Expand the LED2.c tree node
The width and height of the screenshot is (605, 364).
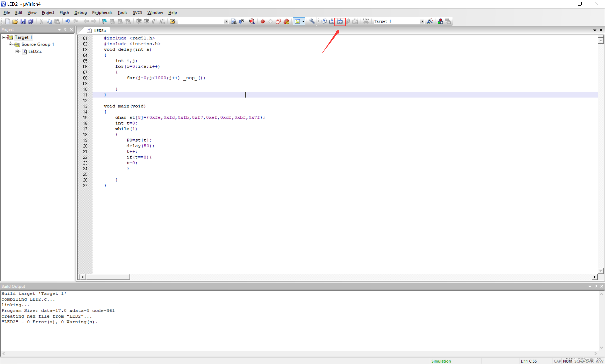17,51
